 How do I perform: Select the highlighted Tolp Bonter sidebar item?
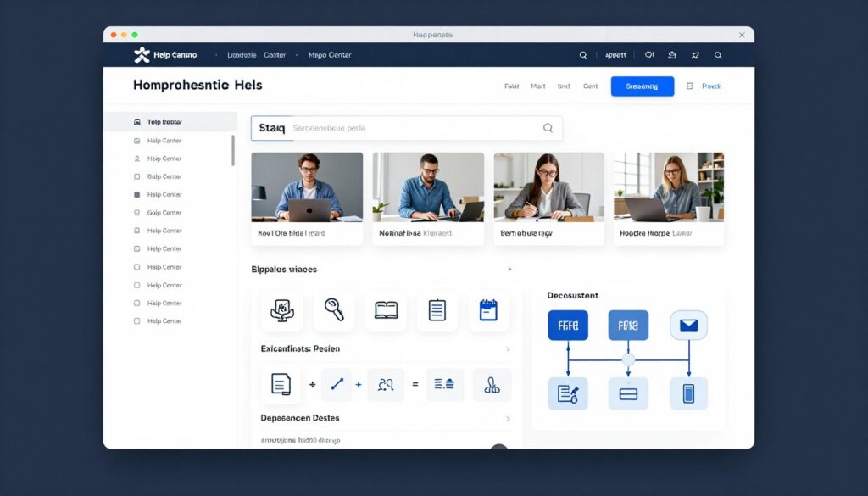pos(170,122)
